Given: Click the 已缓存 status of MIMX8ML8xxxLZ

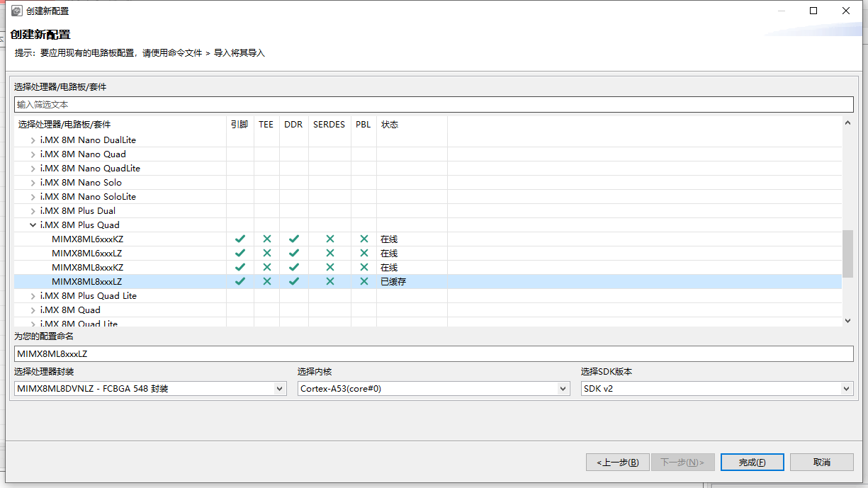Looking at the screenshot, I should point(393,282).
